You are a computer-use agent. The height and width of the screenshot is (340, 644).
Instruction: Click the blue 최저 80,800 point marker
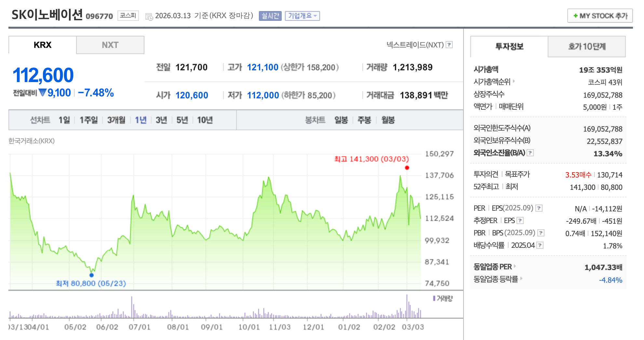click(91, 275)
